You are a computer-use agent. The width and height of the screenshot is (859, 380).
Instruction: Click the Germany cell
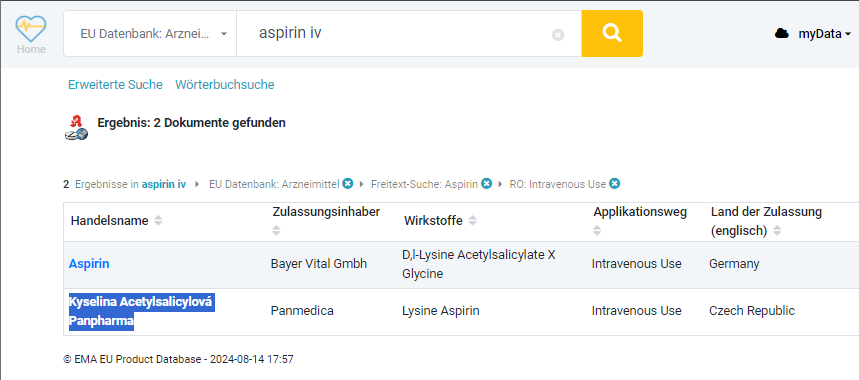(x=734, y=264)
